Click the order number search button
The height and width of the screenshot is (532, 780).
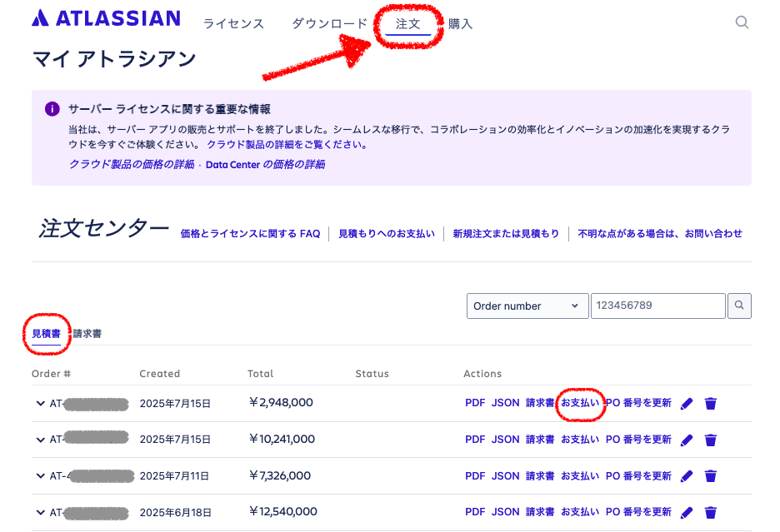739,306
